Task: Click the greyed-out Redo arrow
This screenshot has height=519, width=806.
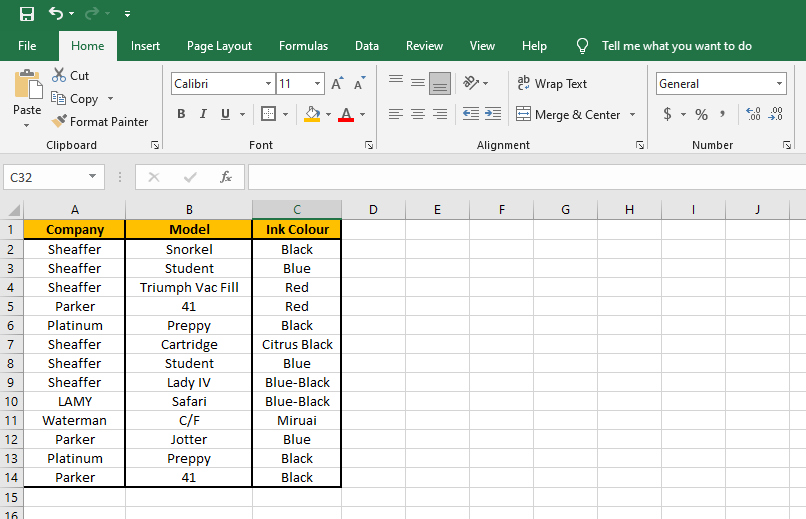Action: pyautogui.click(x=91, y=13)
